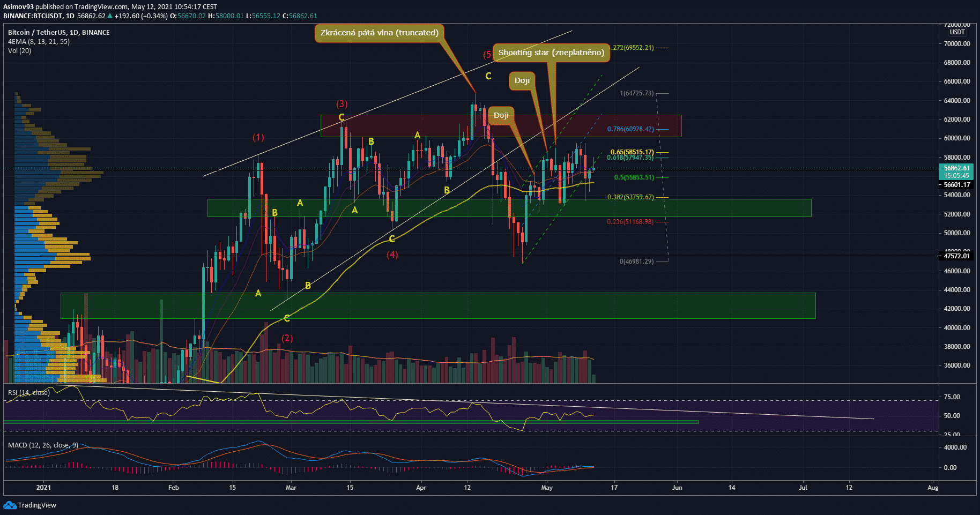
Task: Select the 'May' label on time axis
Action: pos(547,488)
